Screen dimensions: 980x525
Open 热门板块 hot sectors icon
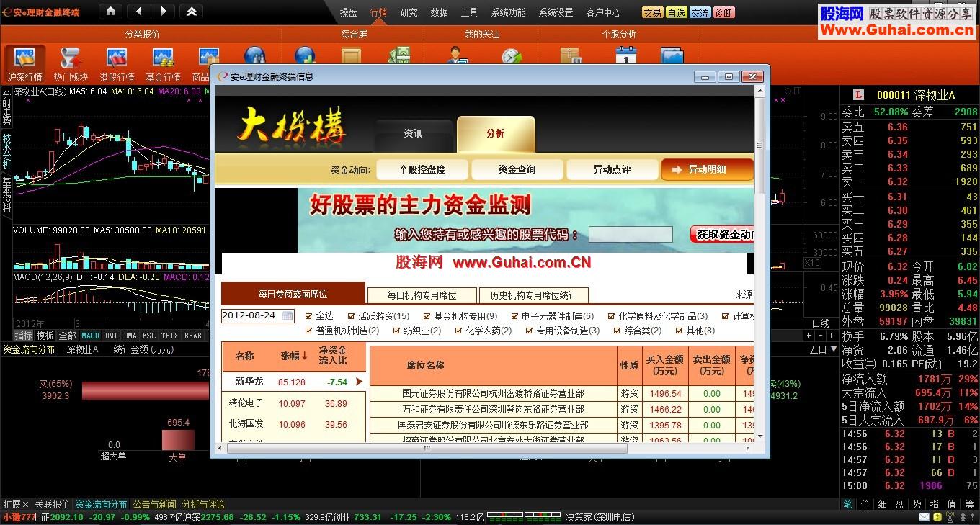point(71,64)
